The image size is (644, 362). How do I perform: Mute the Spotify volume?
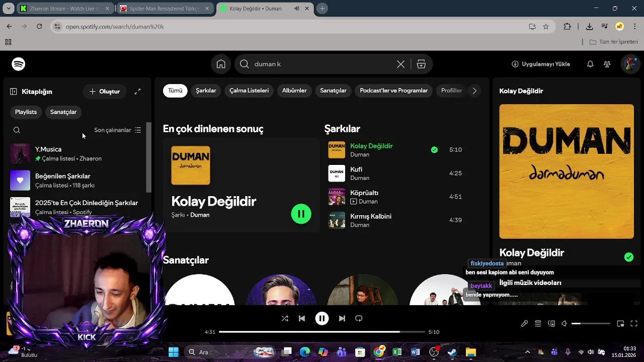click(565, 324)
